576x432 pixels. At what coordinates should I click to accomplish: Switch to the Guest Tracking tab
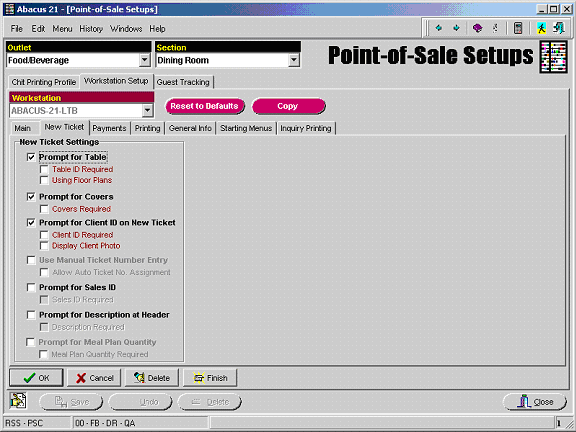coord(183,82)
